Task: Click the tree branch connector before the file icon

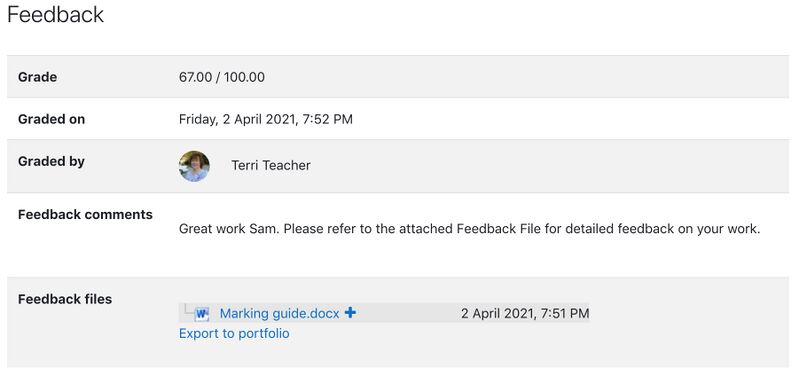Action: (x=187, y=309)
